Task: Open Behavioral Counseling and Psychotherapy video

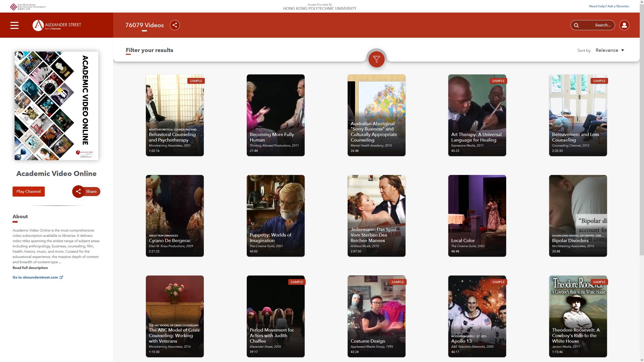Action: coord(175,115)
